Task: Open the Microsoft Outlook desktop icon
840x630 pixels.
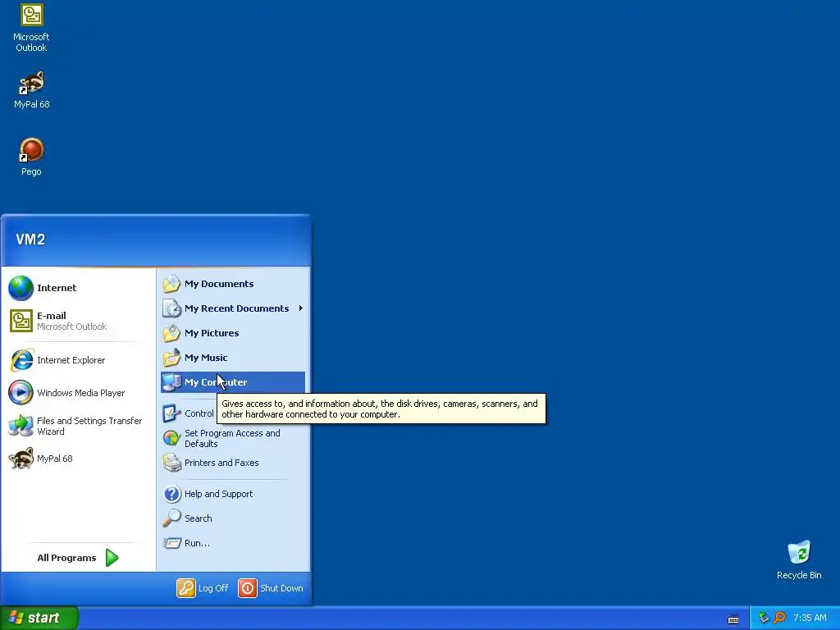Action: 31,28
